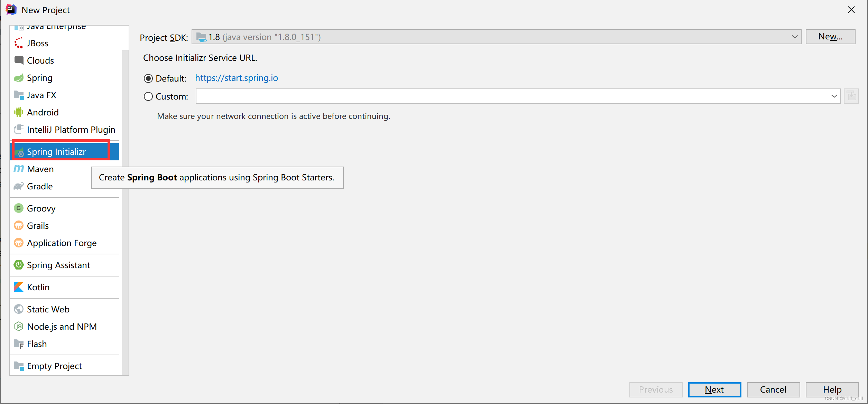Click the Node.js and NPM icon
The height and width of the screenshot is (404, 868).
(x=19, y=327)
